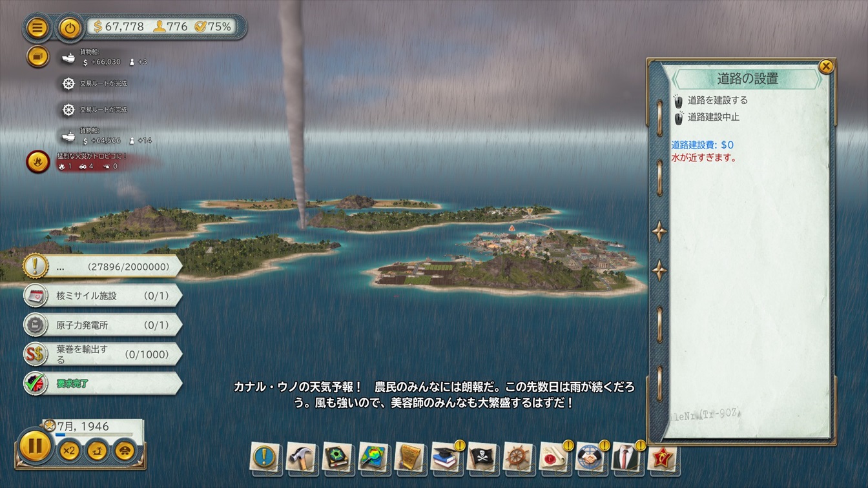
Task: Open the ship wheel trade menu
Action: tap(518, 457)
